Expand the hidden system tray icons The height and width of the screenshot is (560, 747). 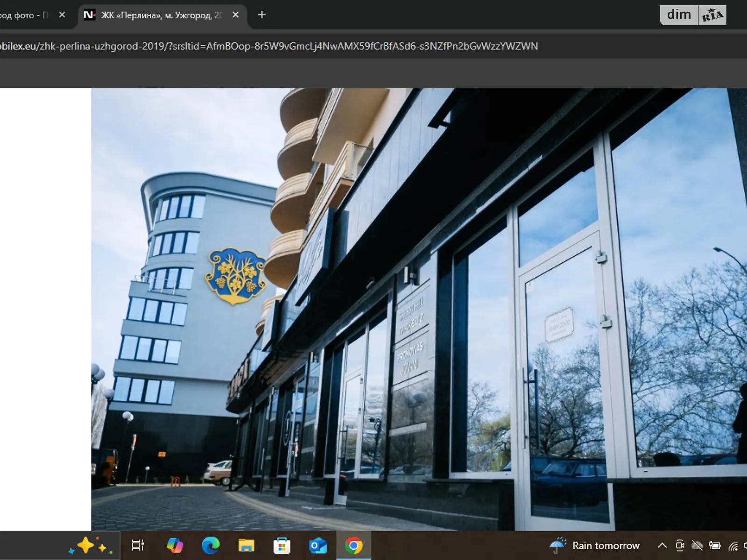click(x=662, y=545)
